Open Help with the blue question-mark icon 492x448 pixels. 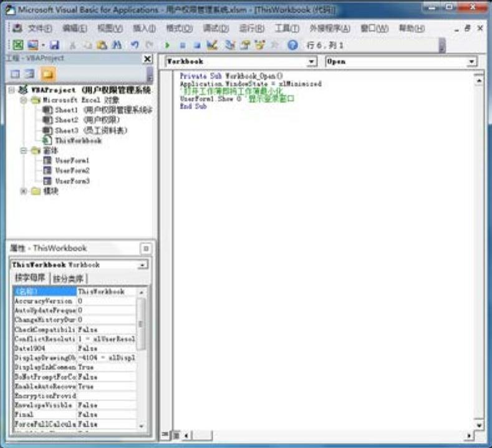[292, 45]
